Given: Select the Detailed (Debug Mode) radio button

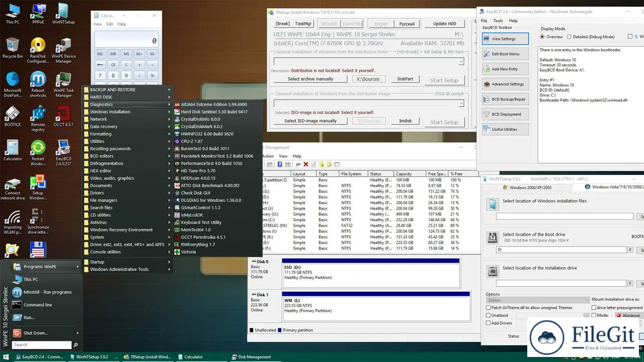Looking at the screenshot, I should (569, 37).
